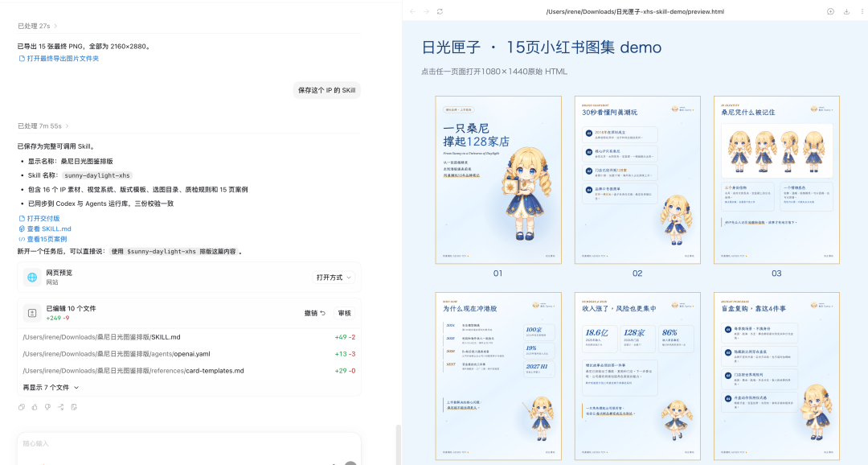Click the edited-files icon beside '已编辑 10 个文件'
This screenshot has width=868, height=465.
(32, 313)
